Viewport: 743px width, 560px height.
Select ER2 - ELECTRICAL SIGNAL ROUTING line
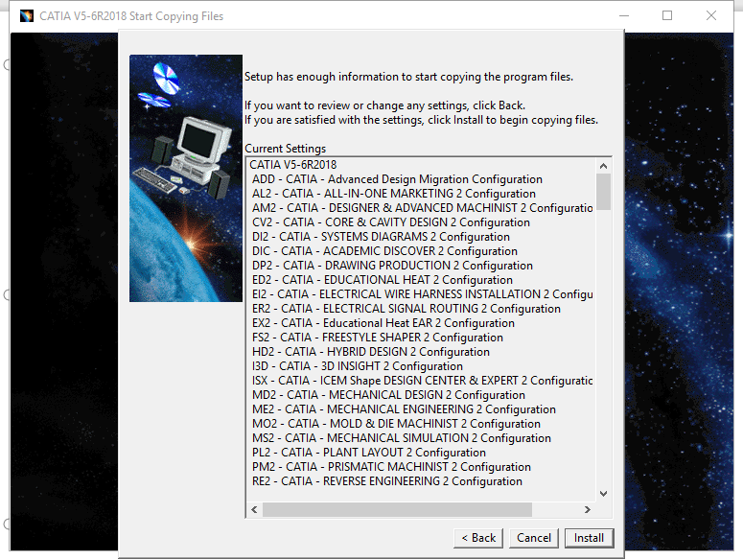coord(406,309)
